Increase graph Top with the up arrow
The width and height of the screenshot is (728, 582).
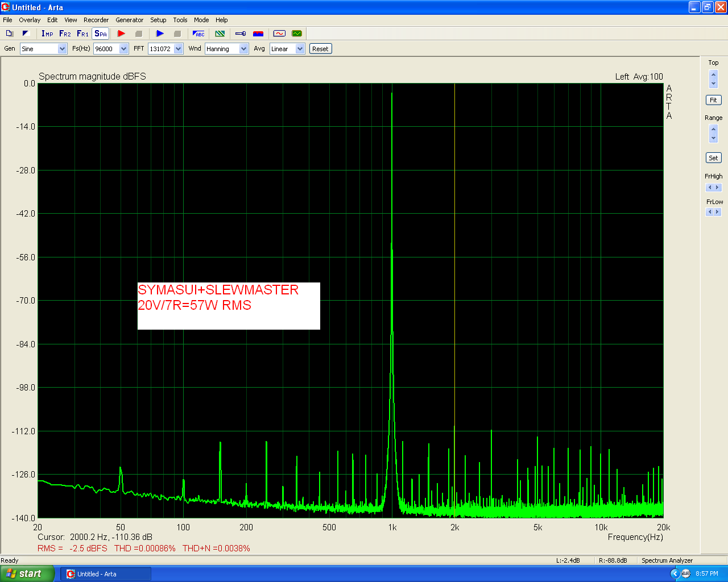click(x=714, y=74)
